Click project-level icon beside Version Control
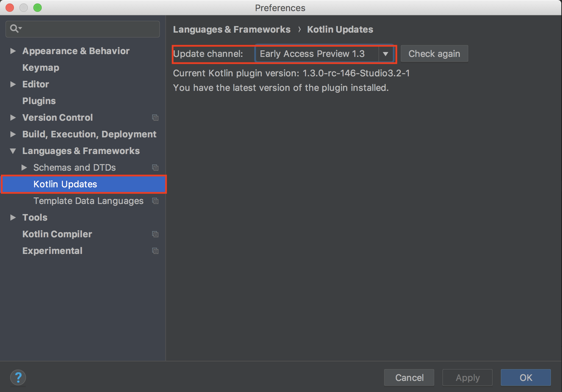The width and height of the screenshot is (562, 392). 155,118
